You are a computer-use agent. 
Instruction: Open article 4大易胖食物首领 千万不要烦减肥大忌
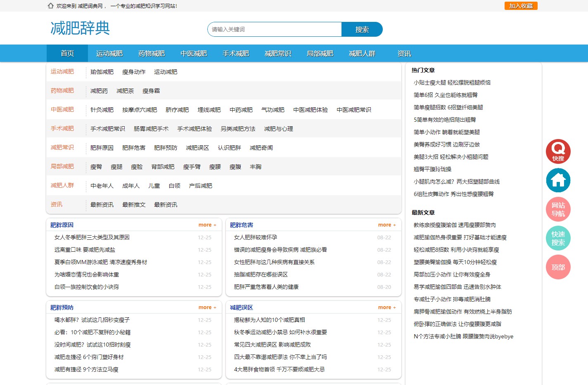pos(280,369)
